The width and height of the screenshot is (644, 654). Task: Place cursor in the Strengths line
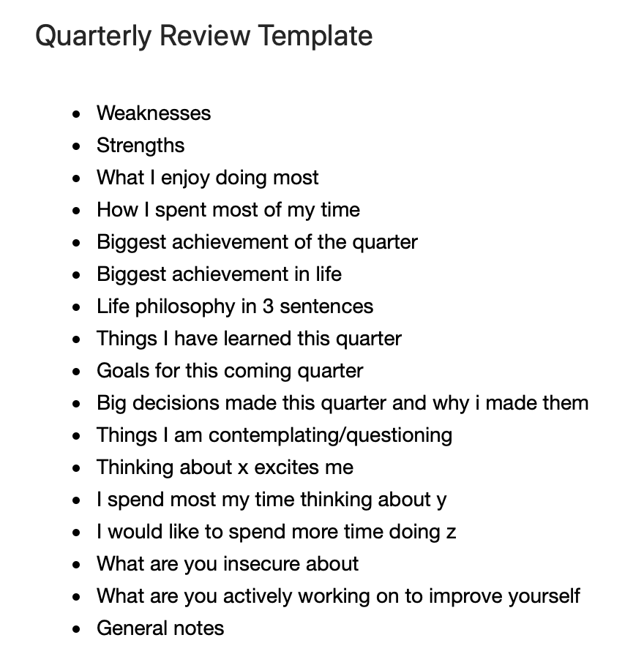click(x=141, y=146)
